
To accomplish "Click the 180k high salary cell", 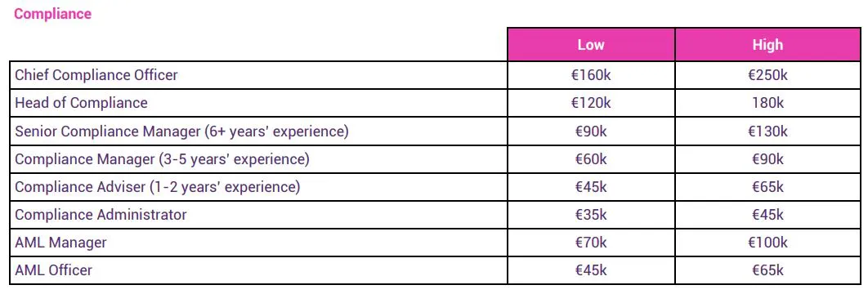I will point(767,103).
